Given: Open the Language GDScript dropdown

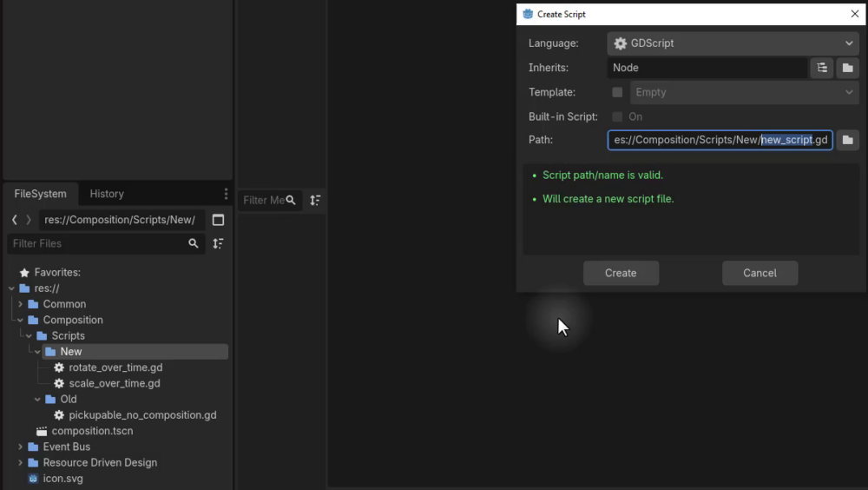Looking at the screenshot, I should (733, 43).
